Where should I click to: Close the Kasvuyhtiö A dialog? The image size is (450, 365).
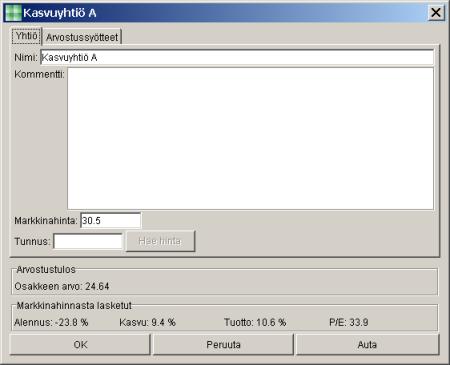pyautogui.click(x=436, y=13)
